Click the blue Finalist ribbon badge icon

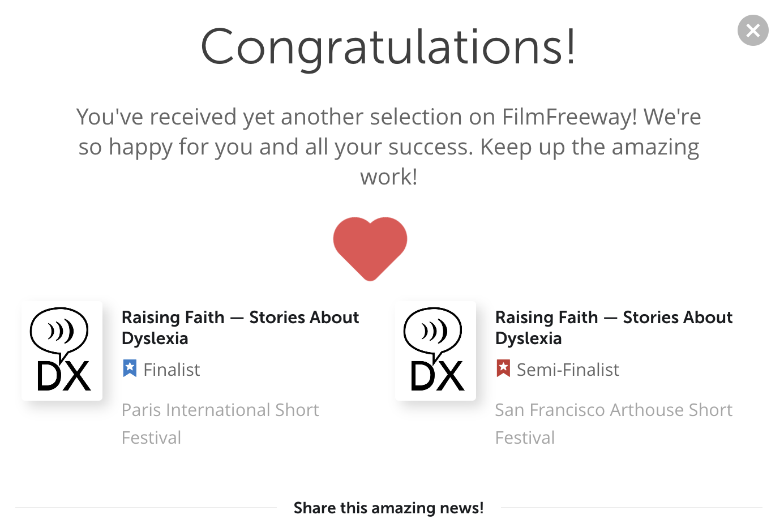point(130,368)
